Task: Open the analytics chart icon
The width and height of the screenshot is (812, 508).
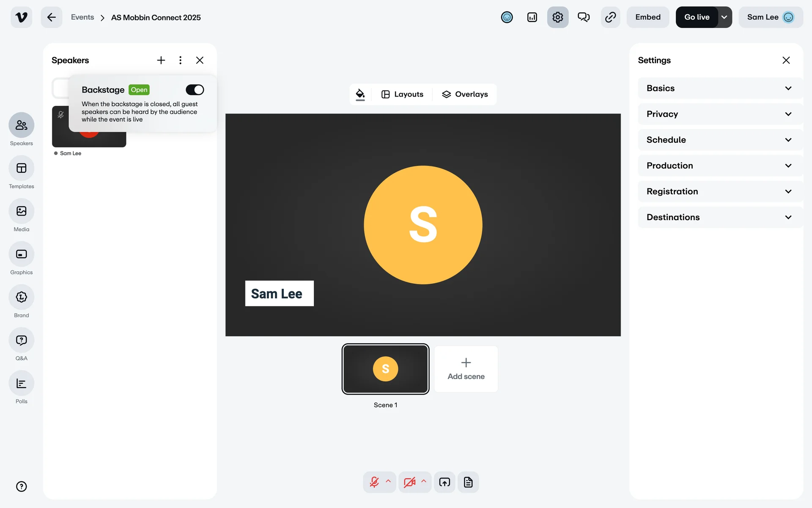Action: [x=532, y=17]
